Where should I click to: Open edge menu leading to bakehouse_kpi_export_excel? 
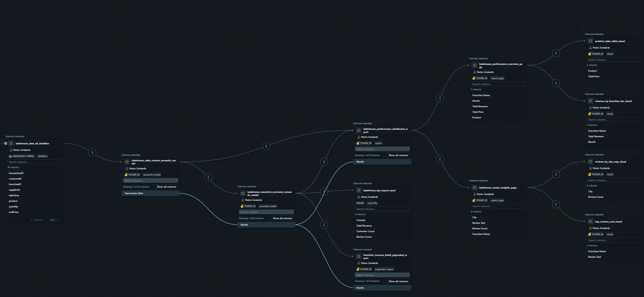[x=324, y=192]
